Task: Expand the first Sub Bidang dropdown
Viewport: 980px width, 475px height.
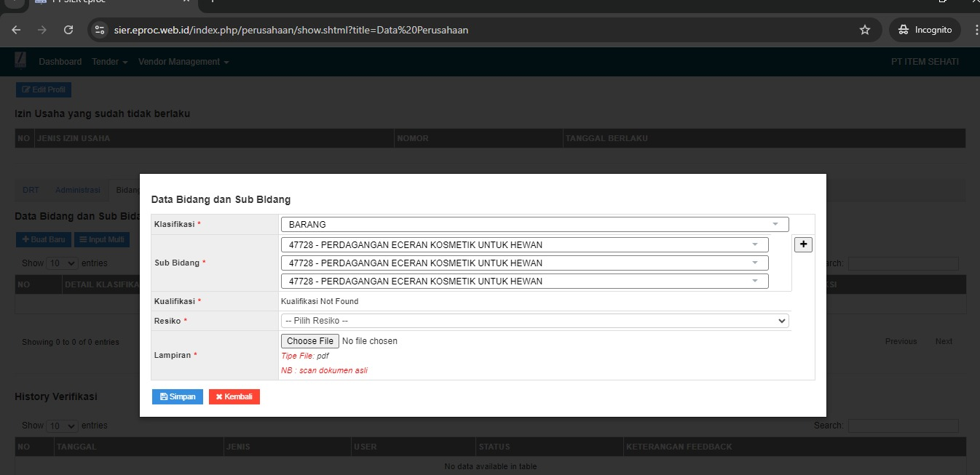Action: (523, 244)
